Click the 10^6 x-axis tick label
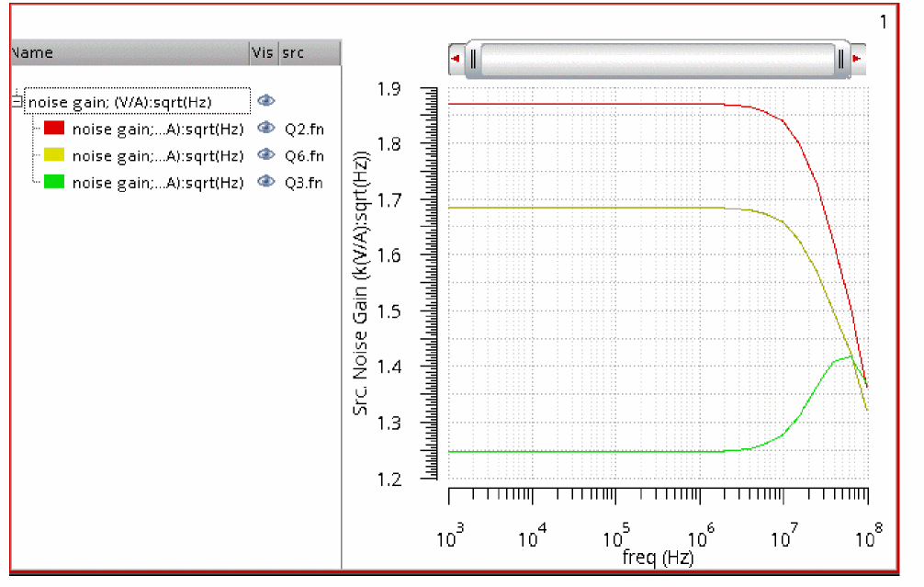This screenshot has width=924, height=587. [701, 535]
